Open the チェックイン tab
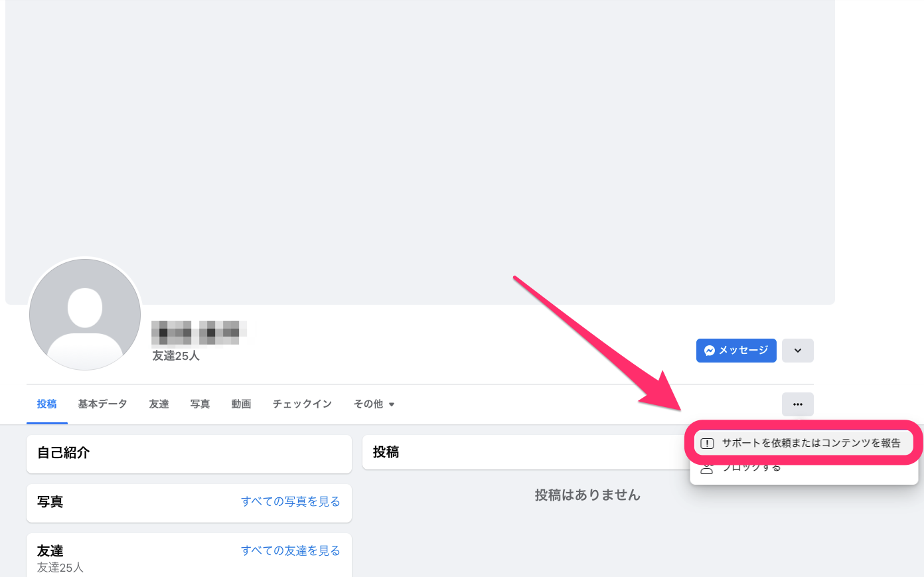Viewport: 924px width, 577px height. pyautogui.click(x=301, y=404)
